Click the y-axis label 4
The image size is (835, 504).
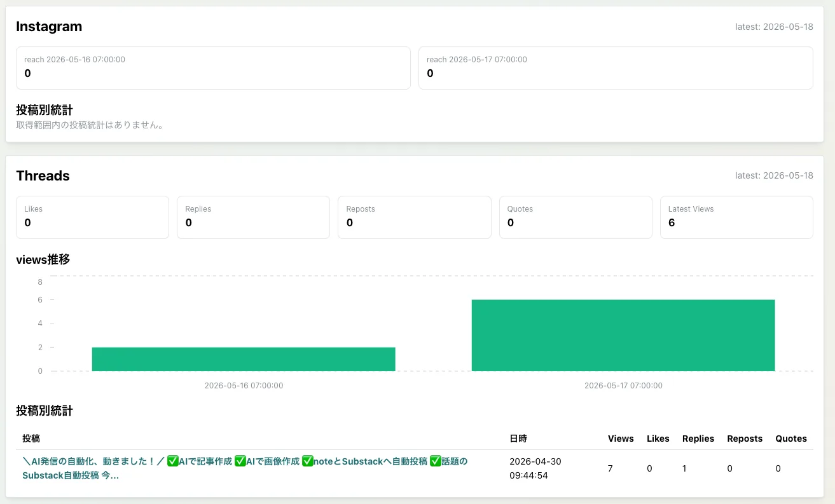(x=40, y=324)
